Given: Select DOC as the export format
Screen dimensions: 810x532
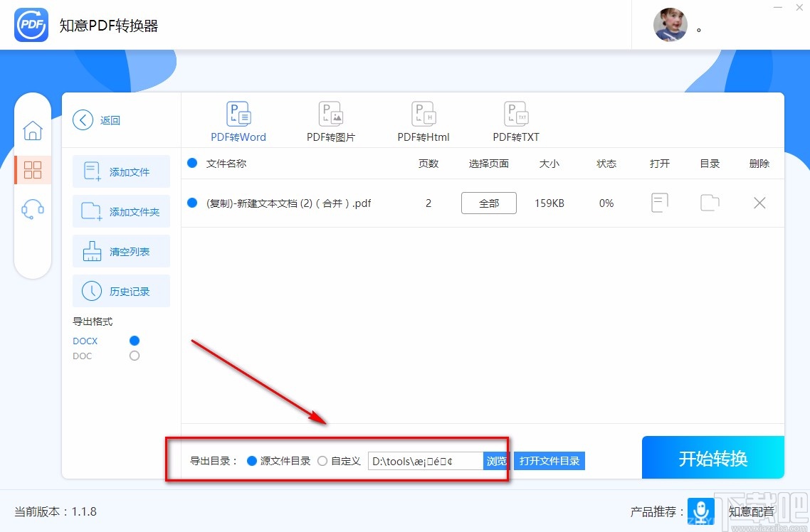Looking at the screenshot, I should click(x=134, y=356).
